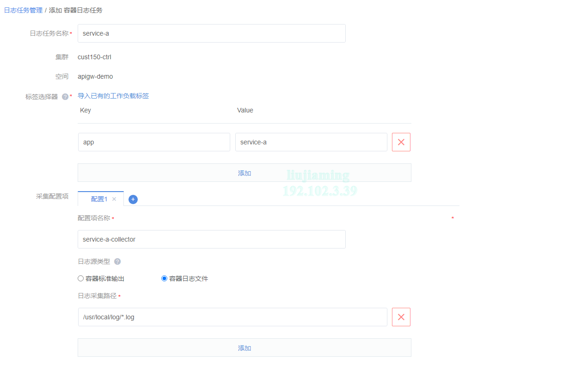The width and height of the screenshot is (588, 367).
Task: Go back to 日志任务管理 via breadcrumb
Action: 23,10
